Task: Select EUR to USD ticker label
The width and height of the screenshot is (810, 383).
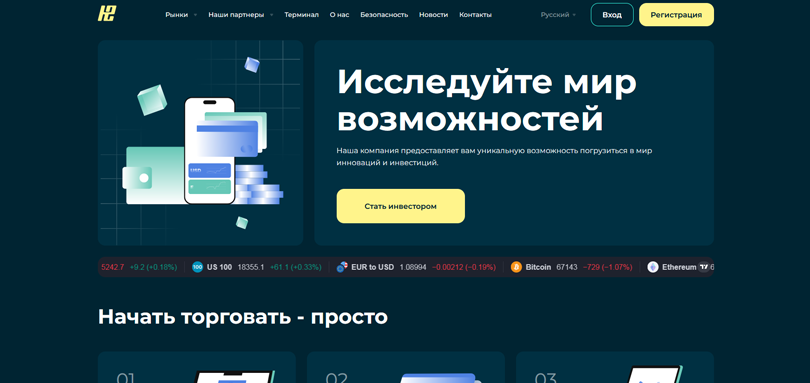Action: [372, 267]
